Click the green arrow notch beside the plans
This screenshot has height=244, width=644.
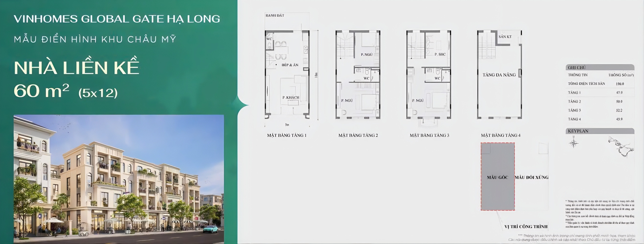pos(243,105)
